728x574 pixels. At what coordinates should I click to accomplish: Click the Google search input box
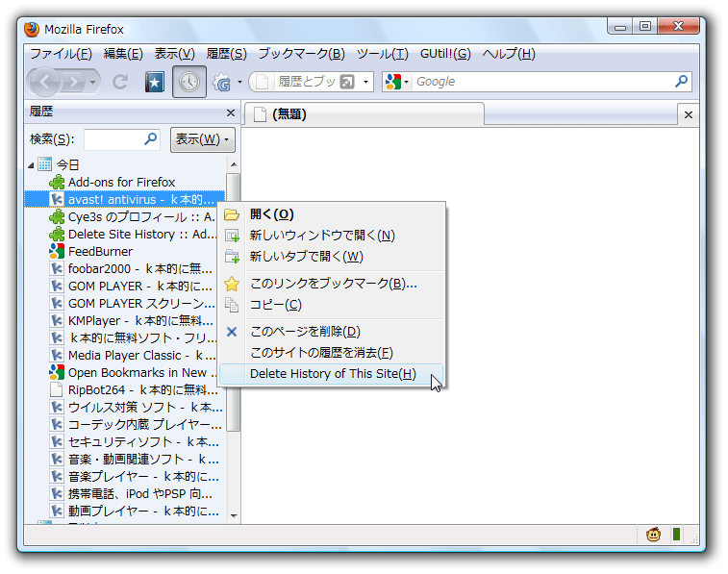pos(543,82)
